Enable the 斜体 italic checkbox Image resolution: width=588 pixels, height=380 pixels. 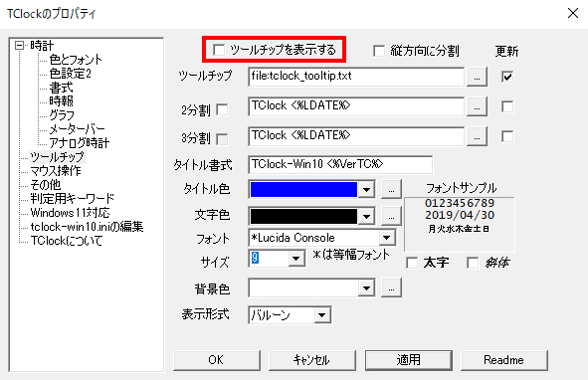(x=473, y=263)
